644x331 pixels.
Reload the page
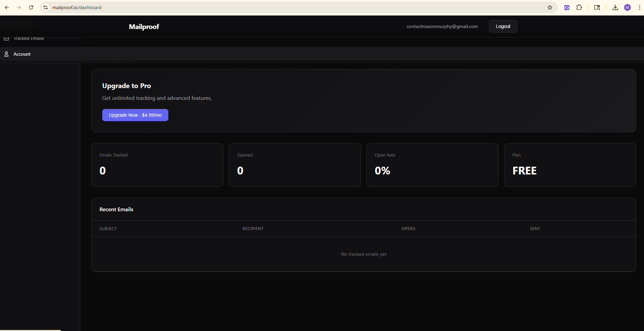(31, 7)
